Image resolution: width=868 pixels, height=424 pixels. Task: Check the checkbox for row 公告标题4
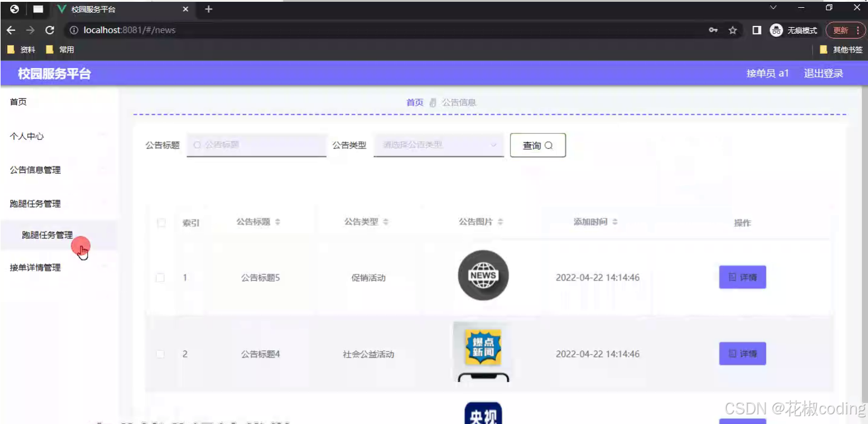(160, 354)
